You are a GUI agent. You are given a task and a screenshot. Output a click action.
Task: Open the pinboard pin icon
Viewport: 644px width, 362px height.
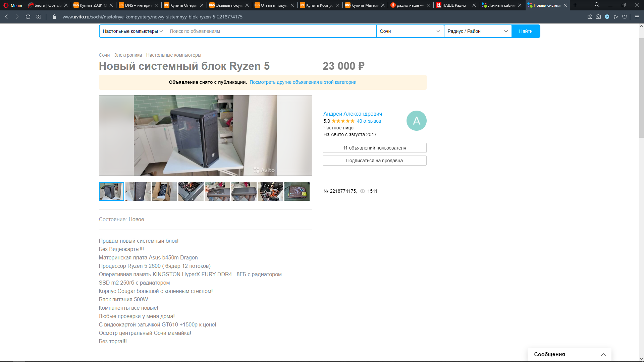(590, 17)
